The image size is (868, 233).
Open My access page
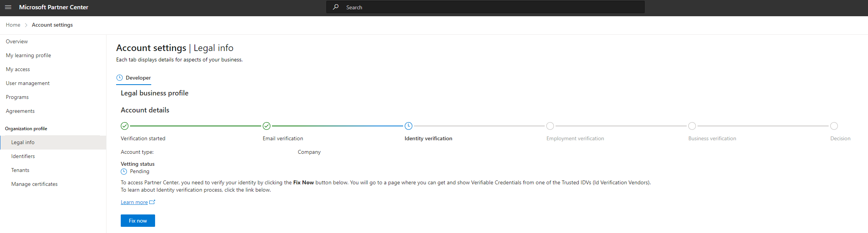click(18, 69)
